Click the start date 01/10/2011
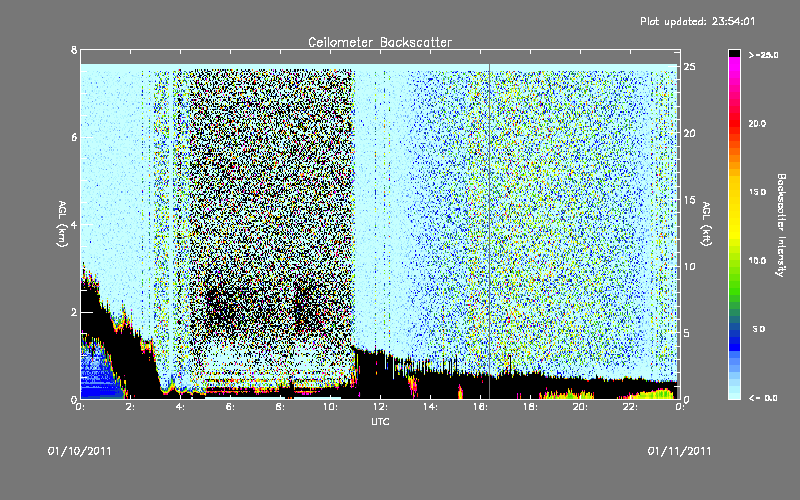This screenshot has height=500, width=800. pos(80,451)
